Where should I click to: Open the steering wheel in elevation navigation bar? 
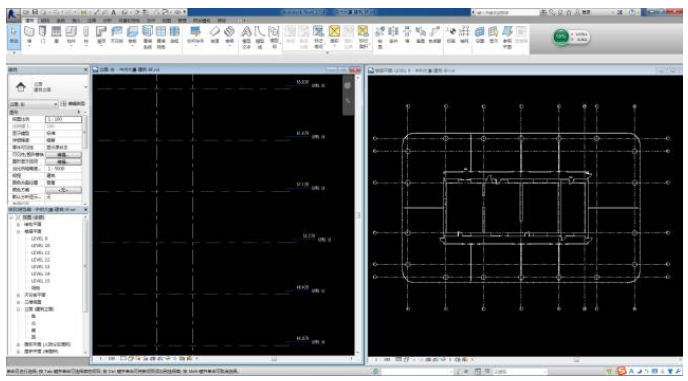tap(348, 86)
